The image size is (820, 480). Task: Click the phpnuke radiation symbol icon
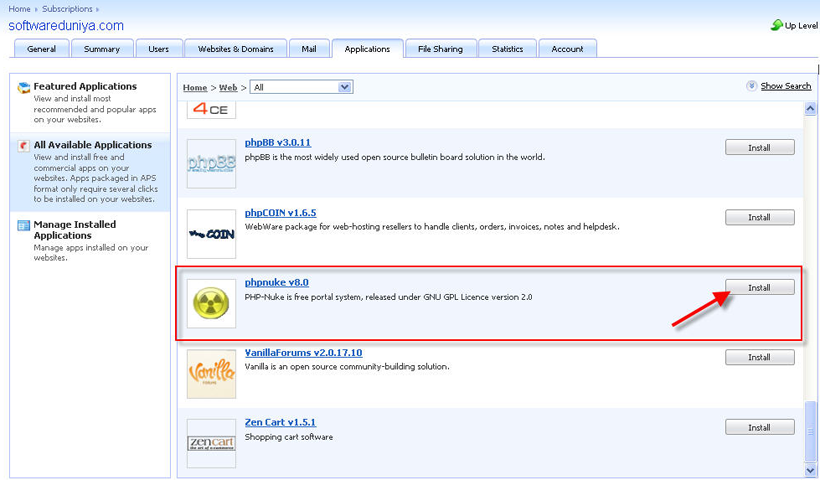coord(211,304)
